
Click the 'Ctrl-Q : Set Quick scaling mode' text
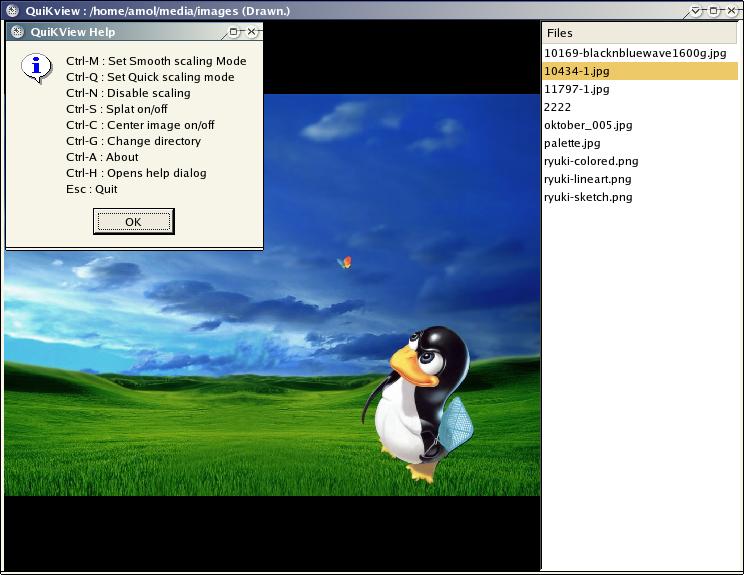click(150, 77)
